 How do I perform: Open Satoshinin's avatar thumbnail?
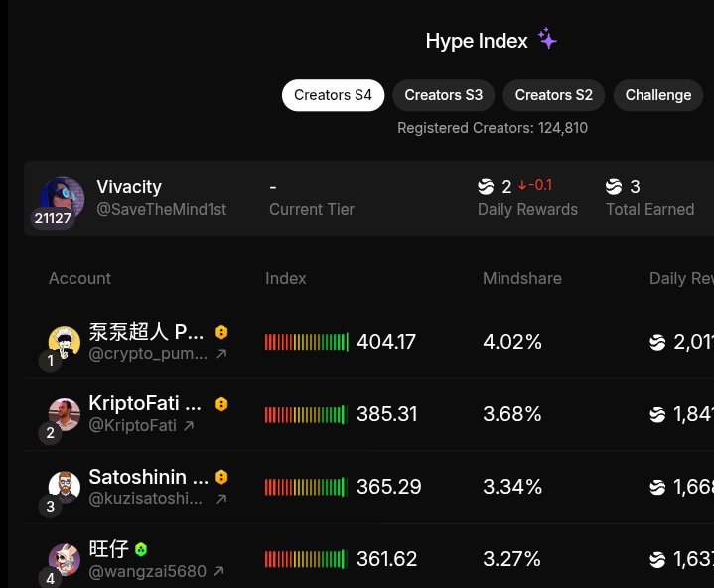point(65,487)
